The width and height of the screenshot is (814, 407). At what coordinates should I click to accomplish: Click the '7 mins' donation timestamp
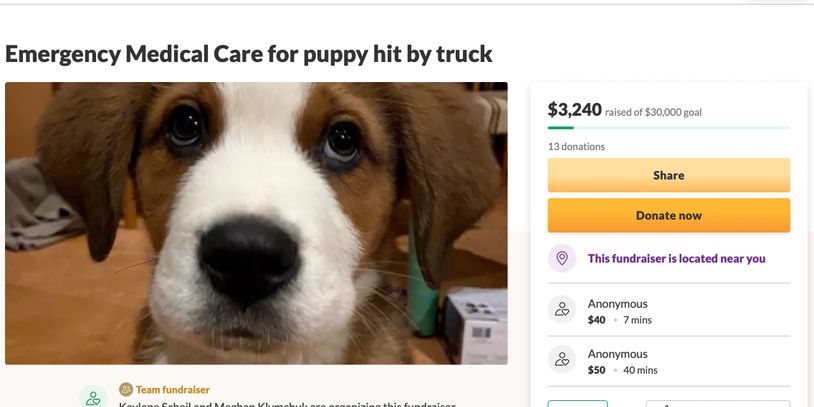(x=636, y=320)
